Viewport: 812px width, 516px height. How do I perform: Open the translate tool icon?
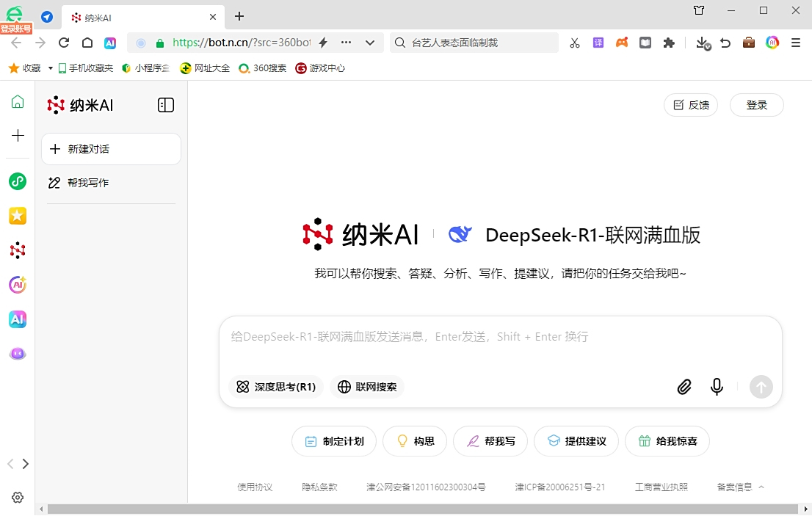click(598, 43)
